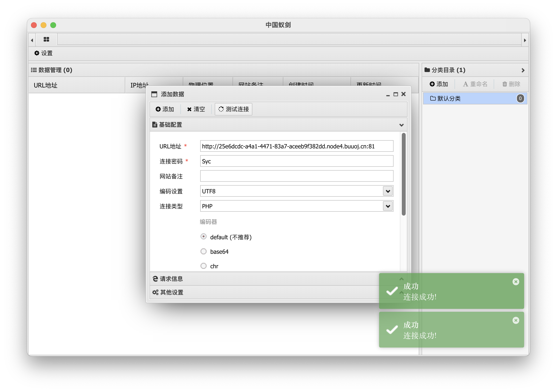Click the dialog's vertical scrollbar
Image resolution: width=557 pixels, height=392 pixels.
(403, 174)
